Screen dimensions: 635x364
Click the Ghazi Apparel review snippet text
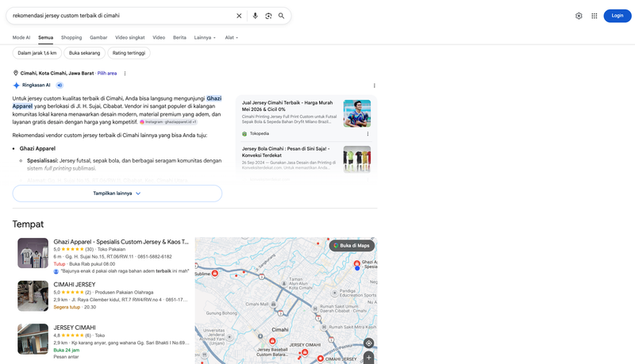coord(125,271)
